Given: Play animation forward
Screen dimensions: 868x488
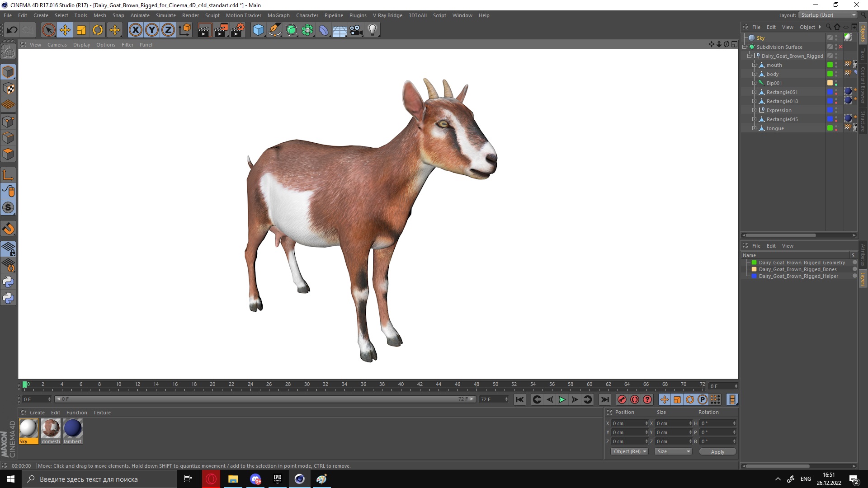Looking at the screenshot, I should pyautogui.click(x=562, y=399).
